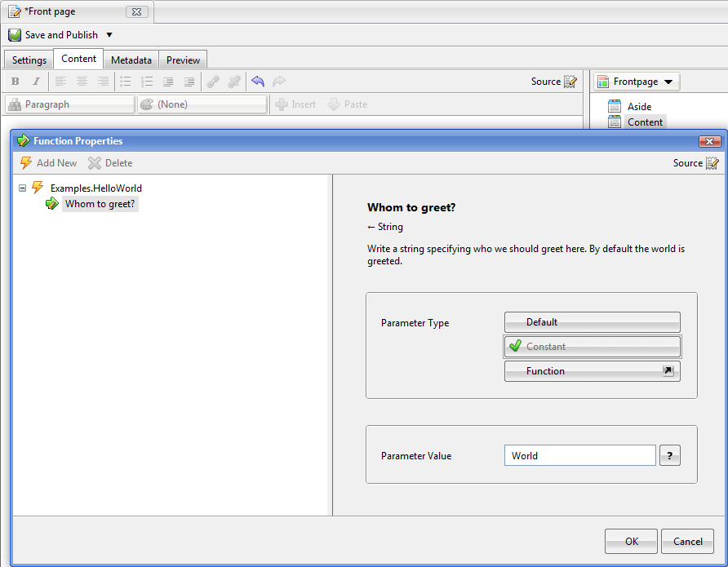Click the Undo arrow icon
Image resolution: width=728 pixels, height=567 pixels.
(258, 82)
